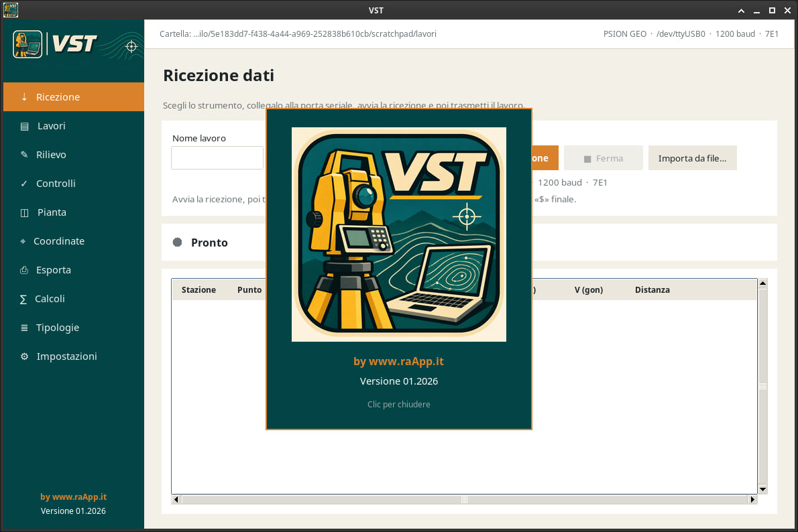Image resolution: width=798 pixels, height=532 pixels.
Task: Click the crosshair target icon in sidebar header
Action: point(131,47)
